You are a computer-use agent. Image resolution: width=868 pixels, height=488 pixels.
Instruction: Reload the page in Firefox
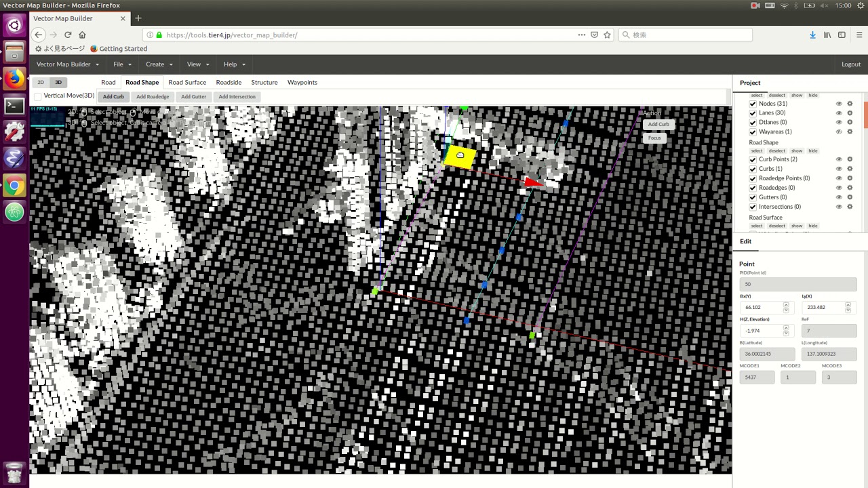click(68, 35)
